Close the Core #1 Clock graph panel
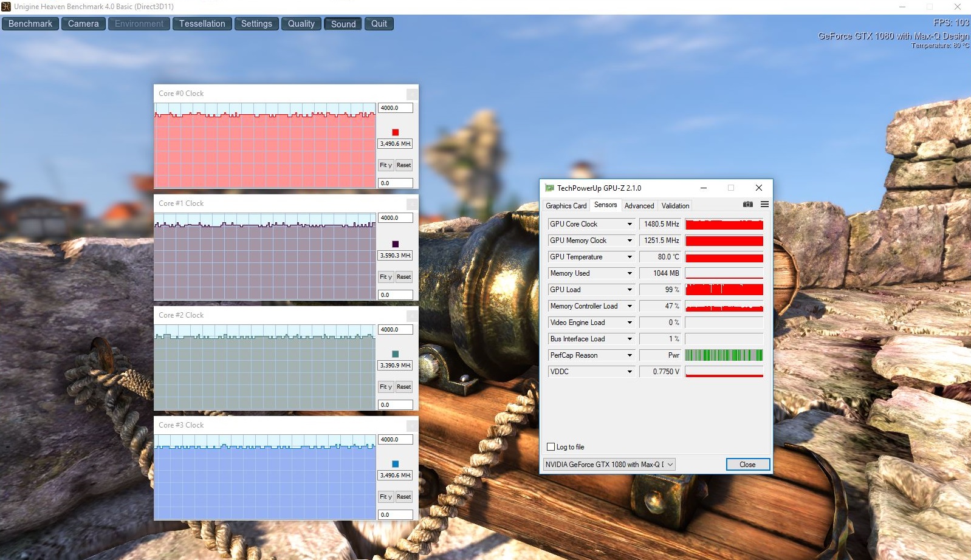 click(x=412, y=204)
